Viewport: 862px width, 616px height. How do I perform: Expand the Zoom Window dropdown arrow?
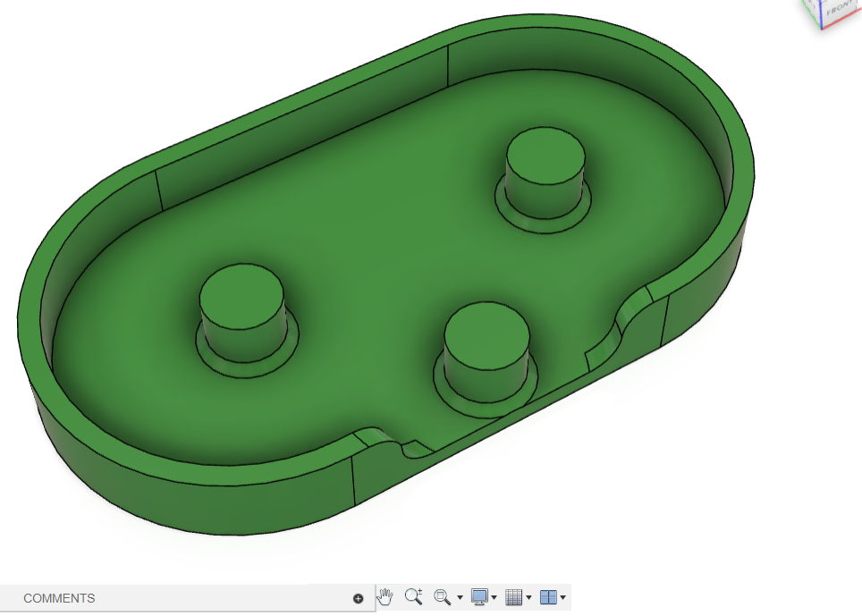[x=460, y=598]
